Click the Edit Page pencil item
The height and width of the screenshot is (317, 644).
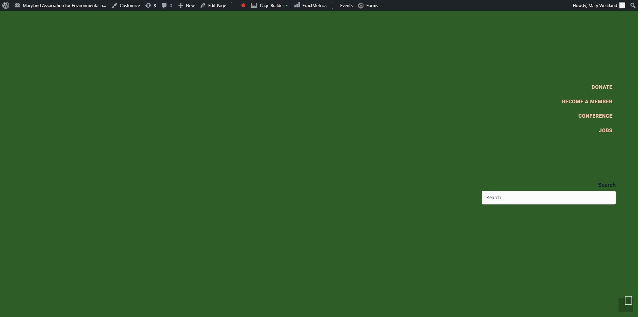pos(213,5)
